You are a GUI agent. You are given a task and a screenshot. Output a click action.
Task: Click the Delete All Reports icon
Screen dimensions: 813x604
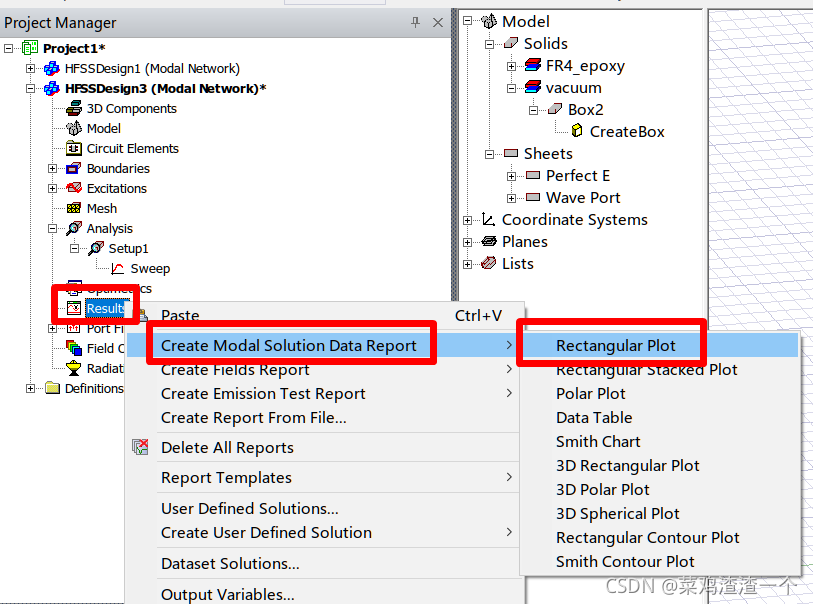140,447
